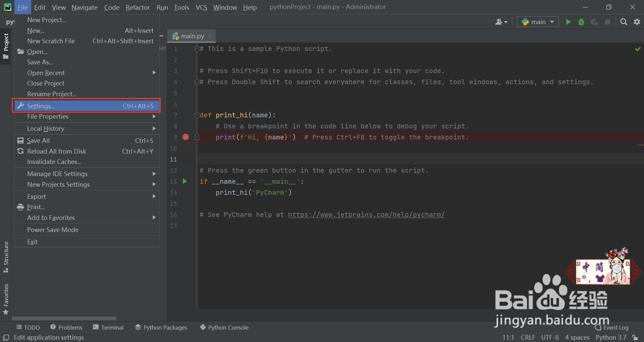Choose Reload All from Disk
This screenshot has width=644, height=342.
coord(87,151)
